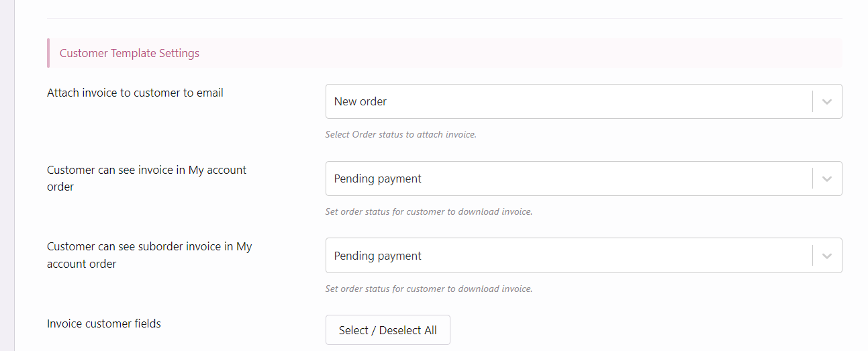
Task: Click the Customer can see invoice in My account label
Action: point(147,179)
